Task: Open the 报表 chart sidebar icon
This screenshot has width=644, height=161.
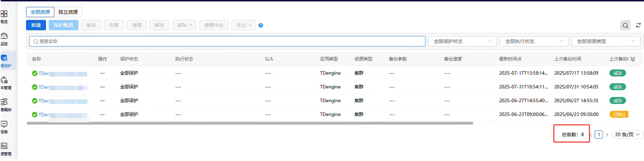Action: coord(4,124)
